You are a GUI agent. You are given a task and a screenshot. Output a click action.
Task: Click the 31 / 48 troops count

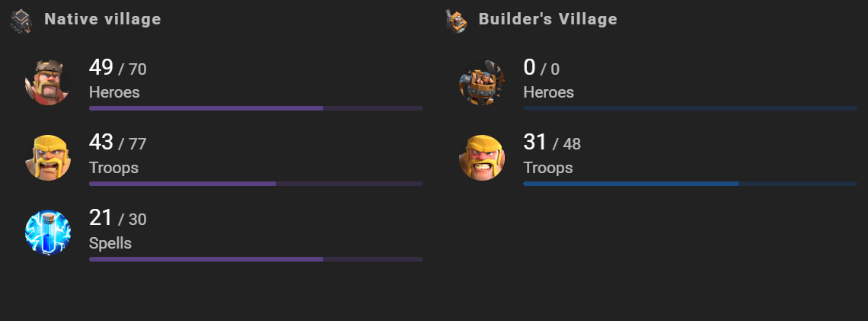pyautogui.click(x=552, y=143)
